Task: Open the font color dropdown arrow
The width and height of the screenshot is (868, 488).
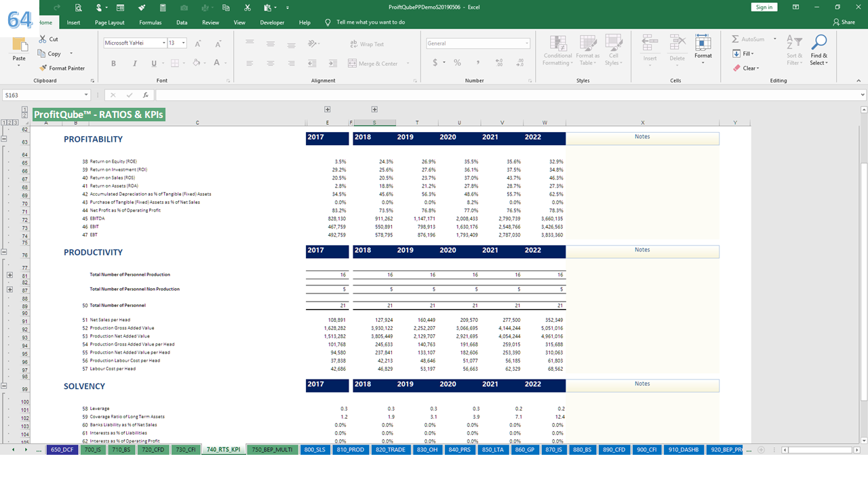Action: (226, 63)
